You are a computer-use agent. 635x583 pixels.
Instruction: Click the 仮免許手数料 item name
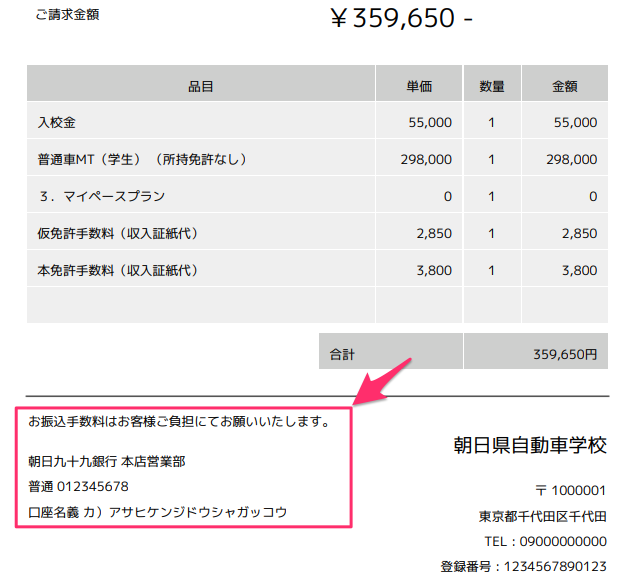(x=118, y=233)
